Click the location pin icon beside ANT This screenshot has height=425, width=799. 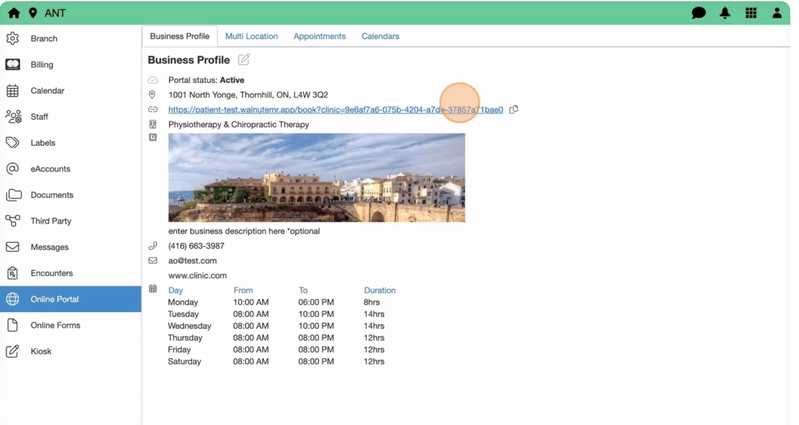pos(33,13)
